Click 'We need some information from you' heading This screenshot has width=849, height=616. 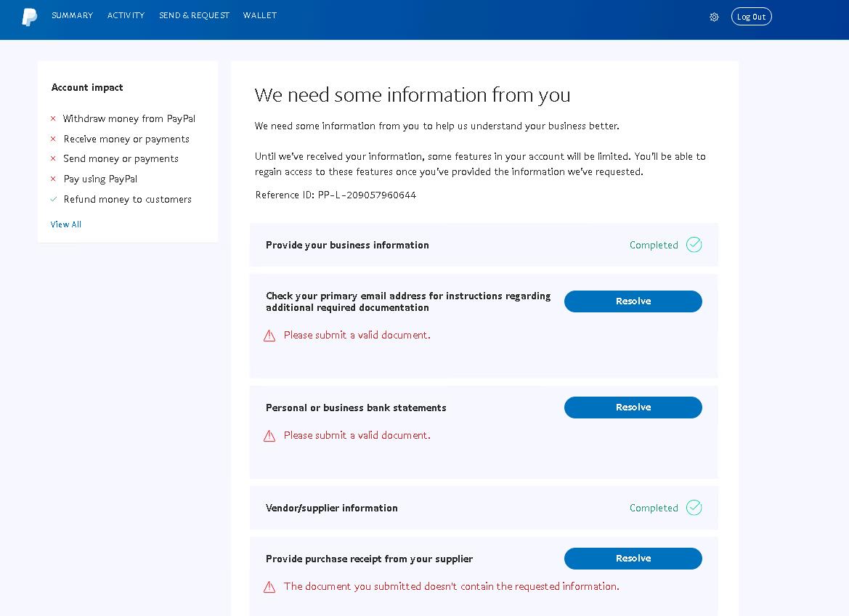click(x=412, y=95)
